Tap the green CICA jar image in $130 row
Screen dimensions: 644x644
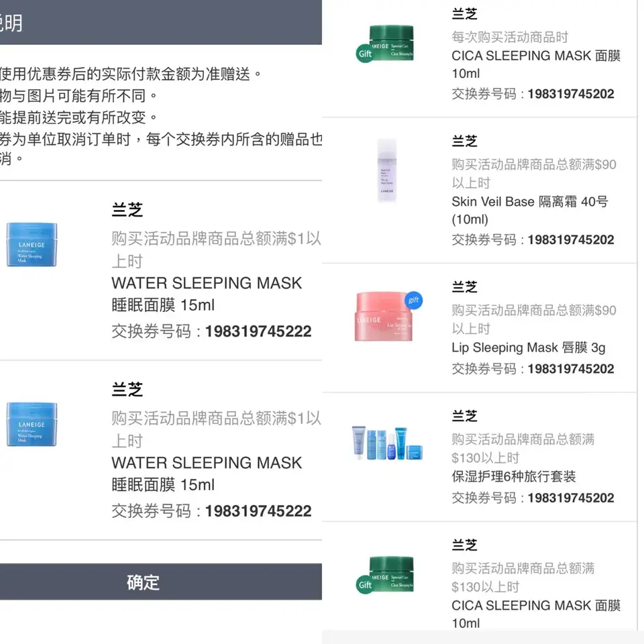(391, 574)
